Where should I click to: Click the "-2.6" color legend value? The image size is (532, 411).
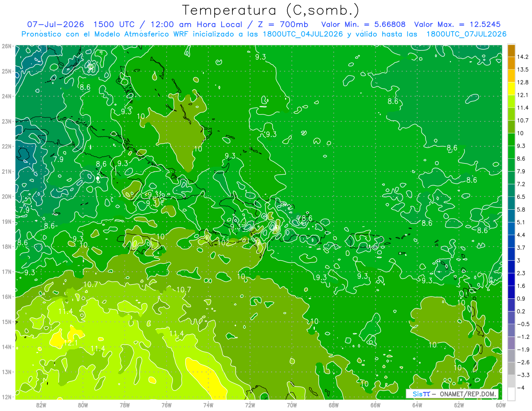[523, 362]
